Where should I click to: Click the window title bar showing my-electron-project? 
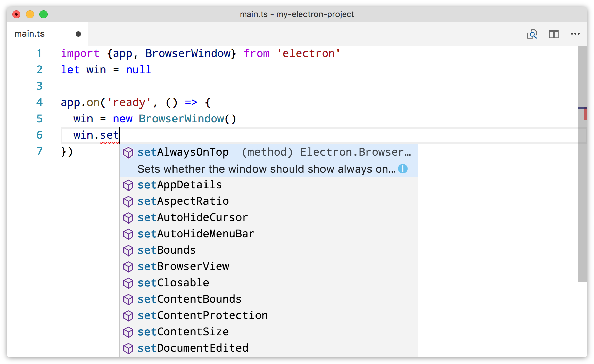(x=297, y=14)
